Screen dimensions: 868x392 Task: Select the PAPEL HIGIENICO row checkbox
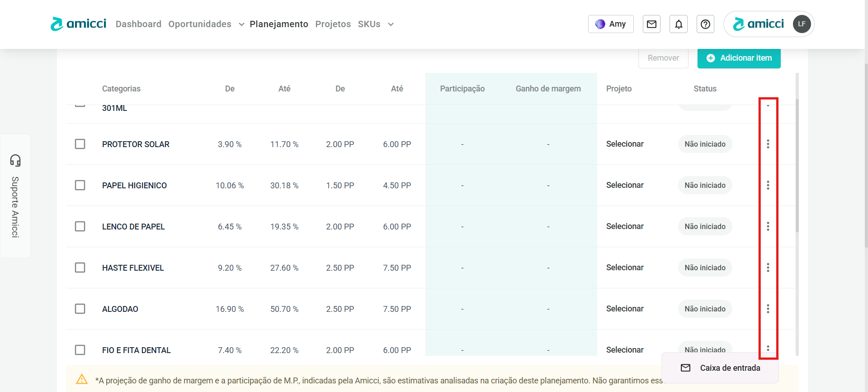[80, 185]
